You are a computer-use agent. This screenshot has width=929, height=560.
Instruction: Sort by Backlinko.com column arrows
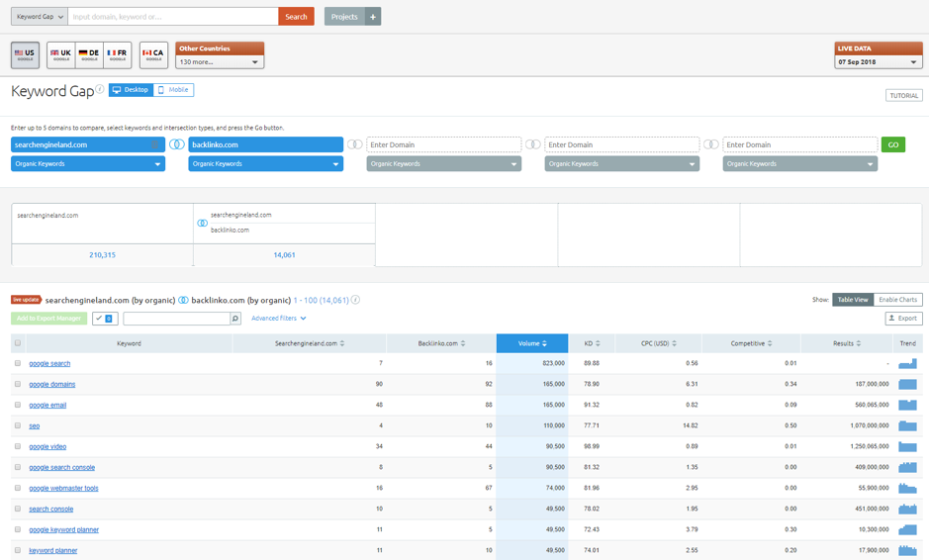463,343
